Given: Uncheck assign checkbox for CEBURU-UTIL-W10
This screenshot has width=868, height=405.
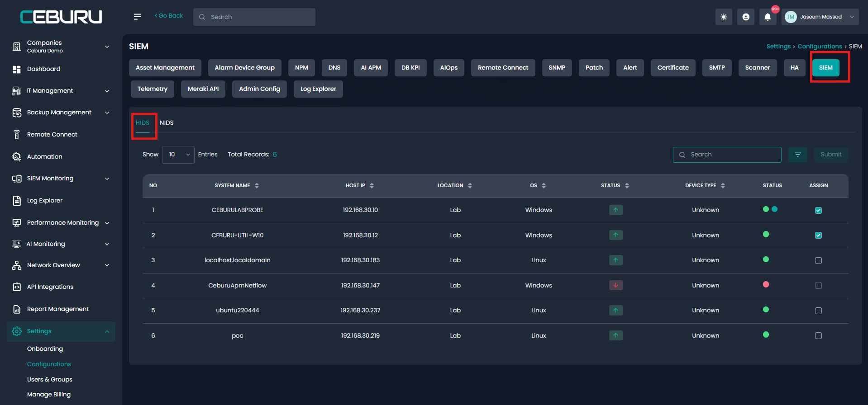Looking at the screenshot, I should point(818,235).
